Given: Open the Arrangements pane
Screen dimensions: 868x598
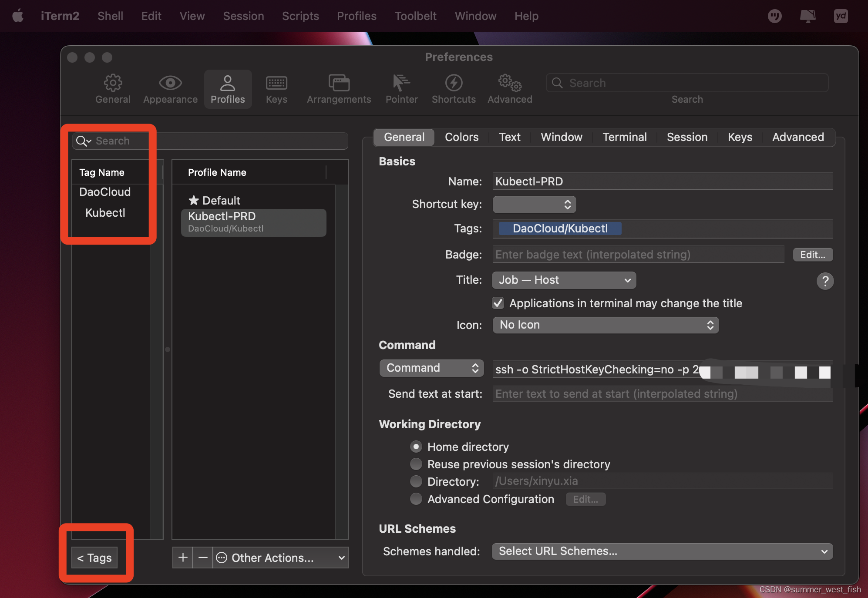Looking at the screenshot, I should pos(338,89).
